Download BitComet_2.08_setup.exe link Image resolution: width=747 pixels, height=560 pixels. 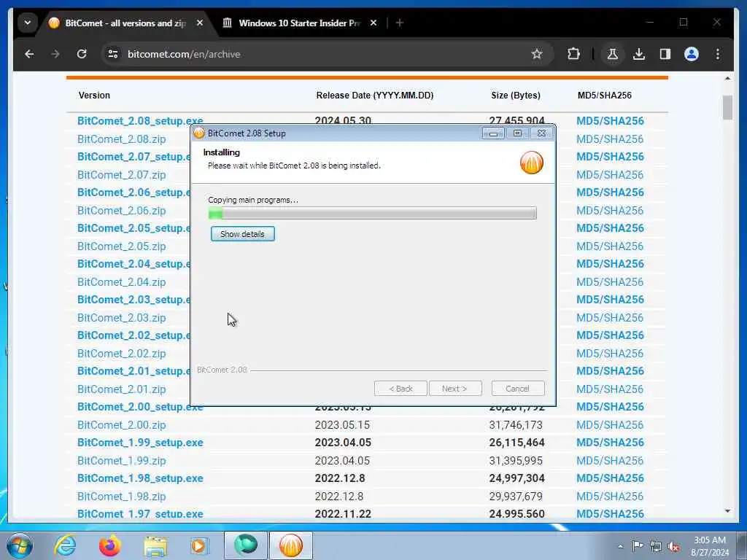tap(140, 121)
